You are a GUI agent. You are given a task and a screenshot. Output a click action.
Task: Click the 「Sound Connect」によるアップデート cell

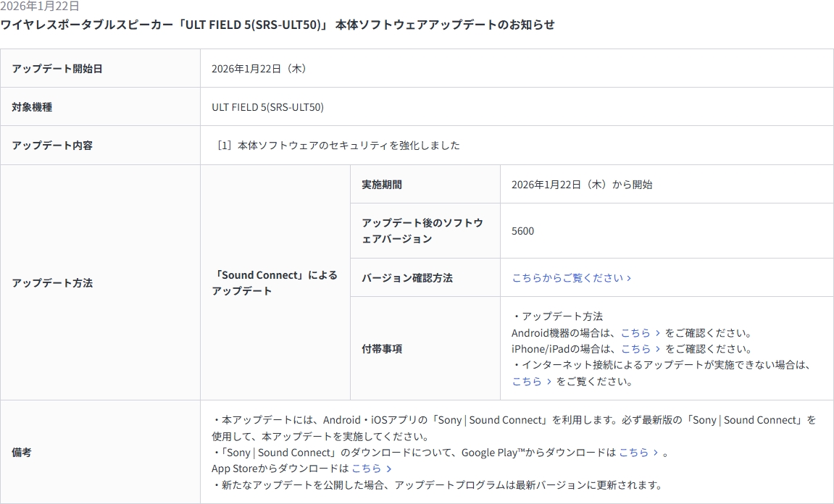coord(275,283)
